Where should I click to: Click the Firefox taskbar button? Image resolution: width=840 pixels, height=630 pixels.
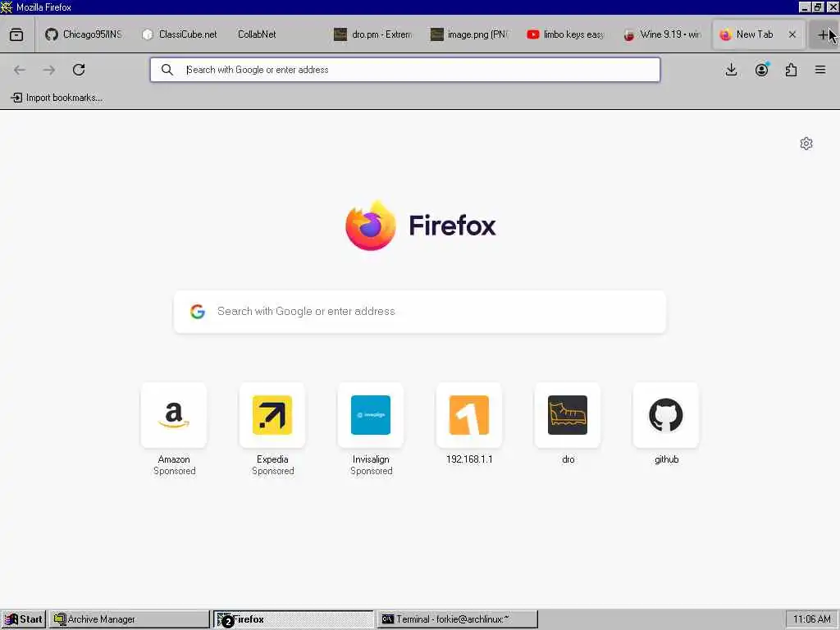tap(293, 619)
